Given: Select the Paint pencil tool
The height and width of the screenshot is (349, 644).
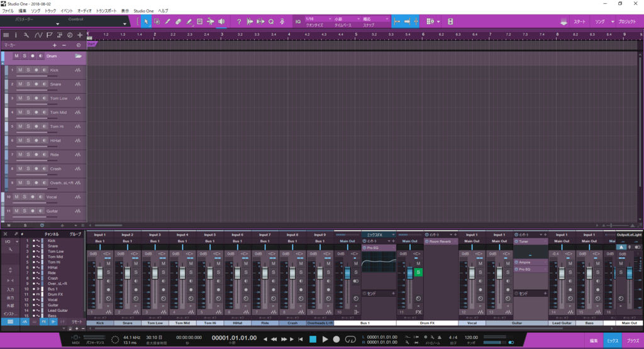Looking at the screenshot, I should coord(189,22).
